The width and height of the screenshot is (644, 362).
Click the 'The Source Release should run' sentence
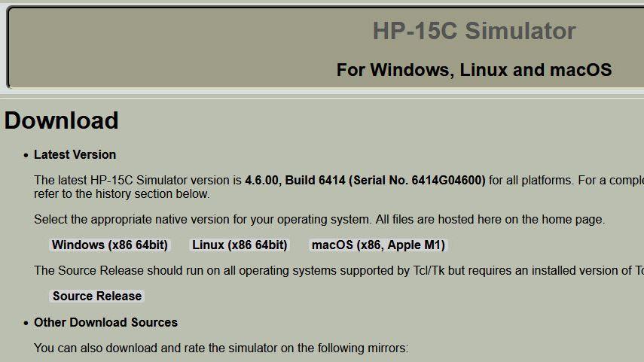pyautogui.click(x=339, y=271)
